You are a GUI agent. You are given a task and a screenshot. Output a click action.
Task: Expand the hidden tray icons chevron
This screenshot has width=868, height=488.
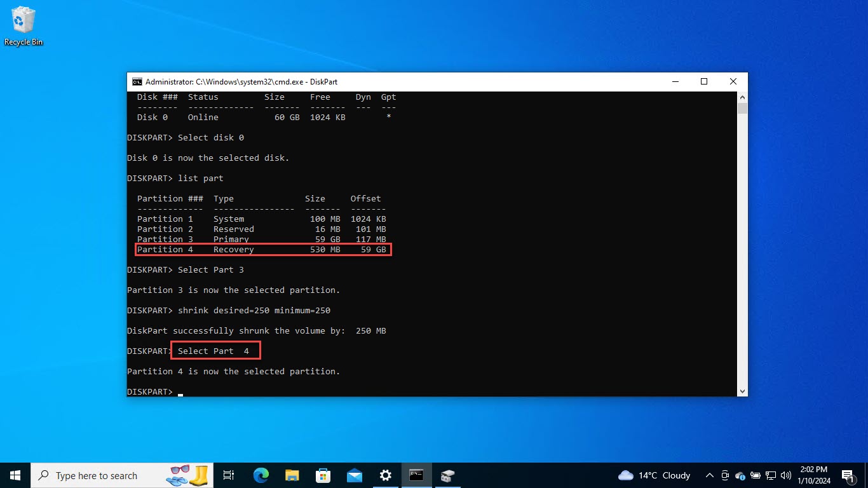[710, 475]
